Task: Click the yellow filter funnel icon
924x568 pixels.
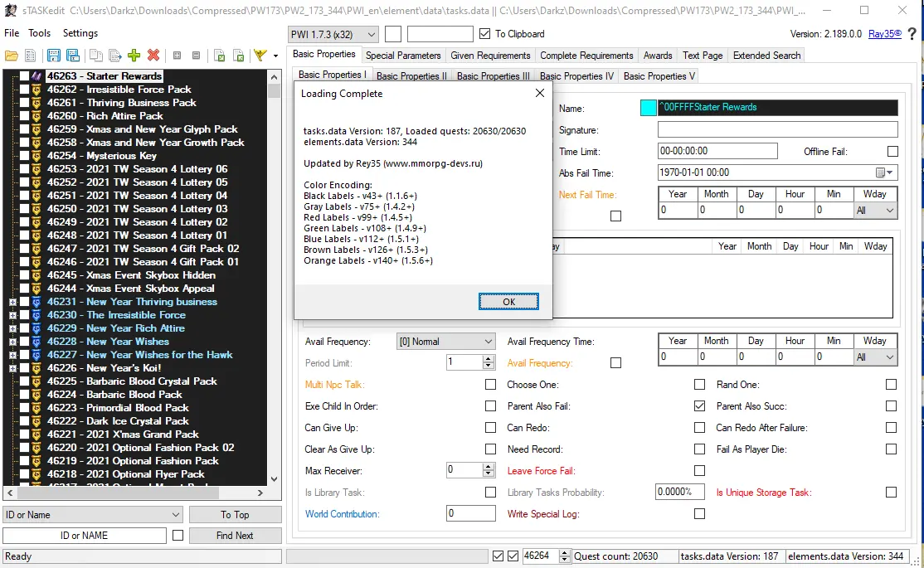Action: [x=260, y=56]
